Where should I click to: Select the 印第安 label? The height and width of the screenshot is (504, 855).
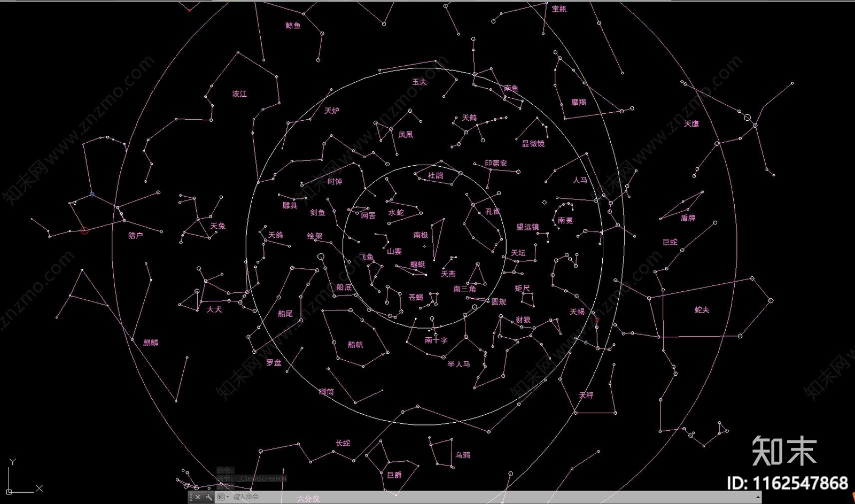[x=496, y=163]
